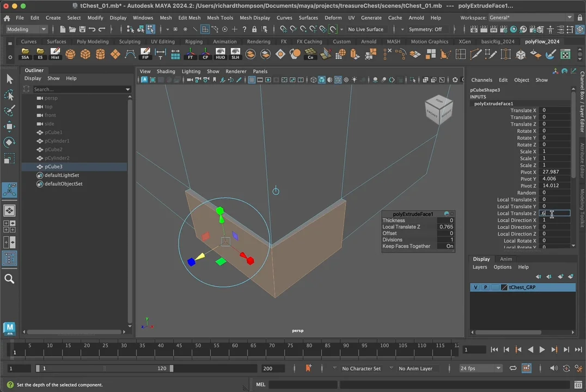
Task: Click the Paint selection tool
Action: [x=9, y=111]
